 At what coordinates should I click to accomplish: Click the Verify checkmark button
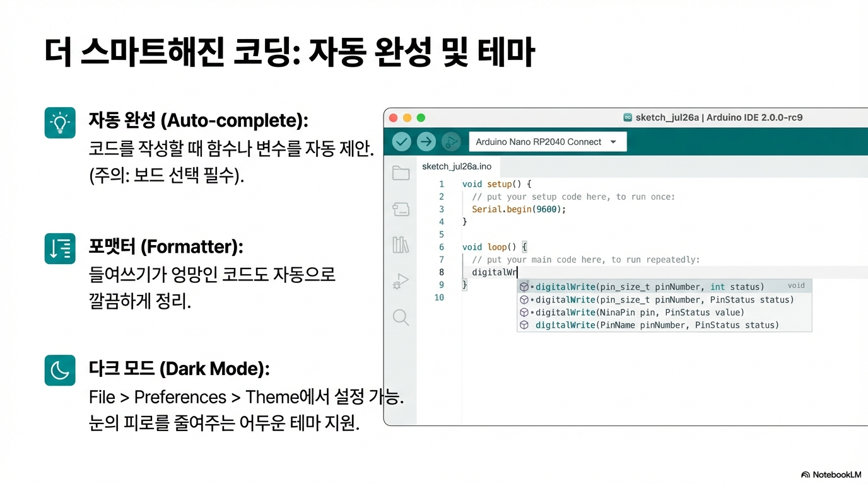coord(402,142)
